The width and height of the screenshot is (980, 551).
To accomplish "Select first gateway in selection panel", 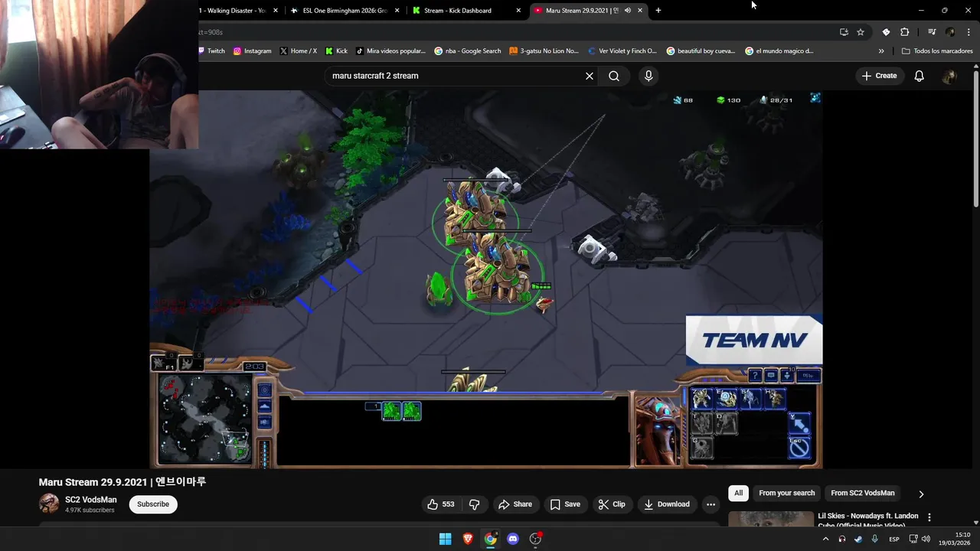I will (391, 411).
